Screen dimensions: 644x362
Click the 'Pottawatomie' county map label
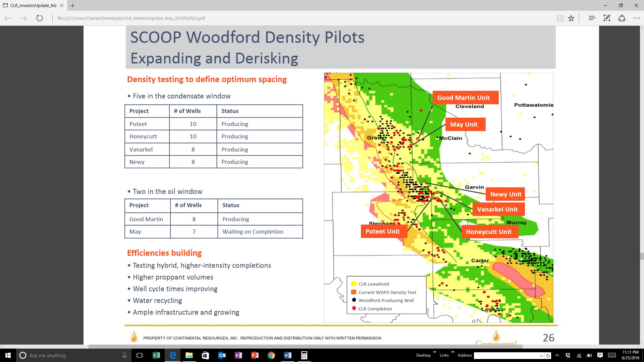pyautogui.click(x=534, y=105)
